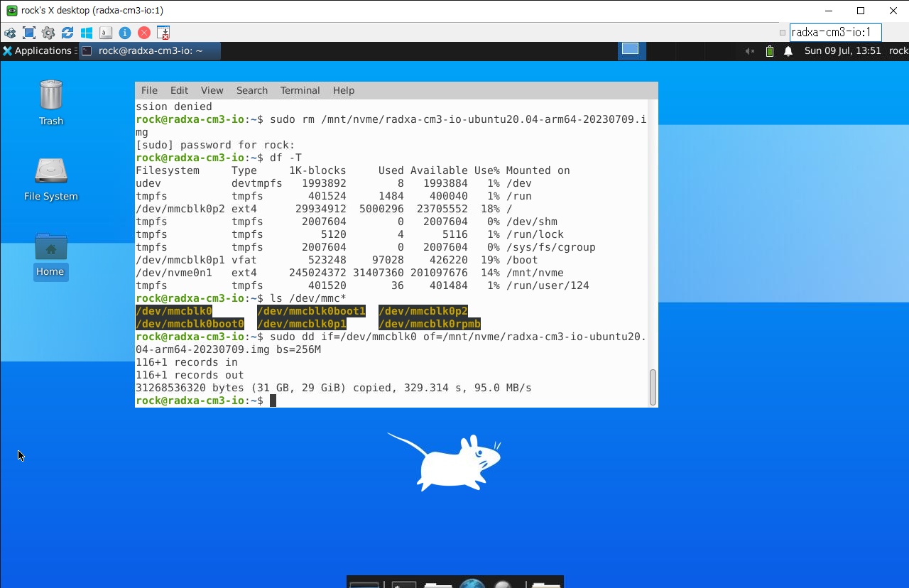Open the terminal Search menu
This screenshot has width=909, height=588.
[252, 90]
